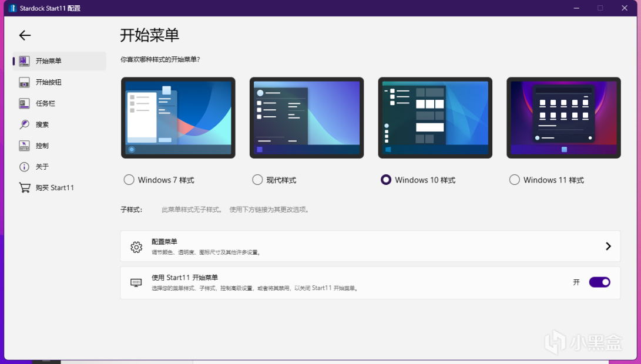Choose the Windows 11 style preview thumbnail
The image size is (641, 364).
point(563,117)
